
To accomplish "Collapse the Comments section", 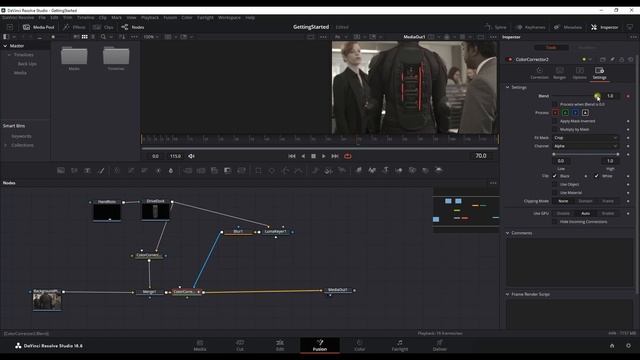I will pos(508,233).
